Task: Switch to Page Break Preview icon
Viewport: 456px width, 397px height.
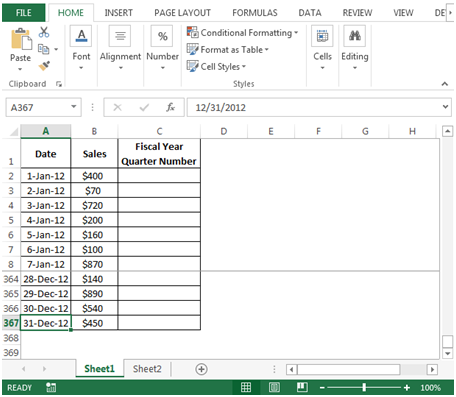Action: (302, 387)
